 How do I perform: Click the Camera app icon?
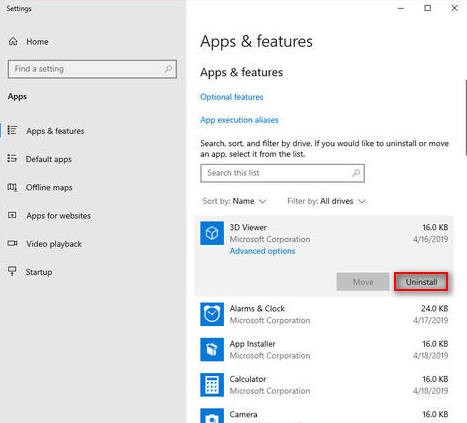[x=212, y=416]
